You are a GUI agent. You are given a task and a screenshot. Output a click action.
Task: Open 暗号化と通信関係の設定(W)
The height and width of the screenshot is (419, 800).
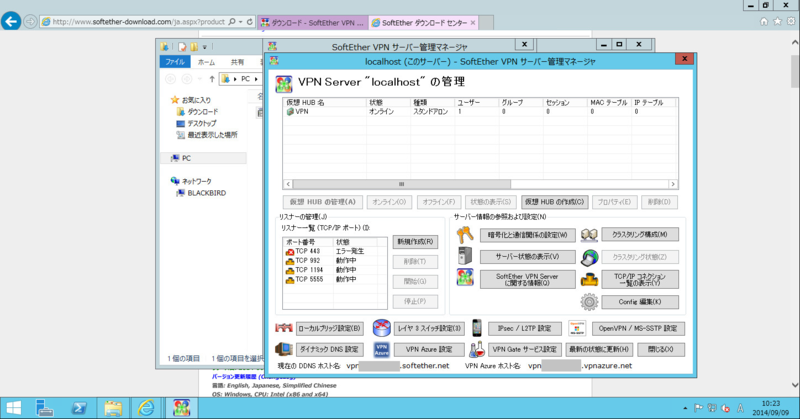coord(528,235)
